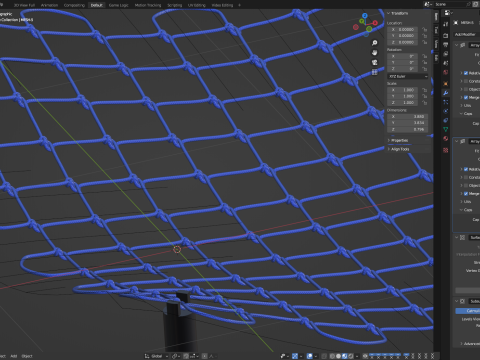This screenshot has height=360, width=480.
Task: Switch perspective/orthographic with the grid icon
Action: click(x=375, y=72)
